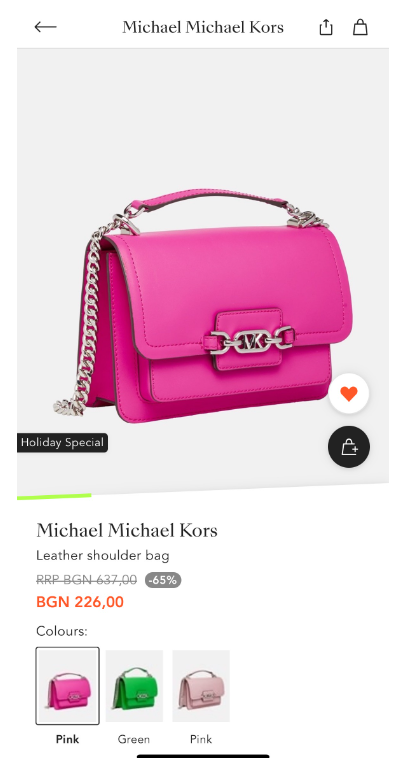Tap the Leather shoulder bag description text

pyautogui.click(x=102, y=555)
